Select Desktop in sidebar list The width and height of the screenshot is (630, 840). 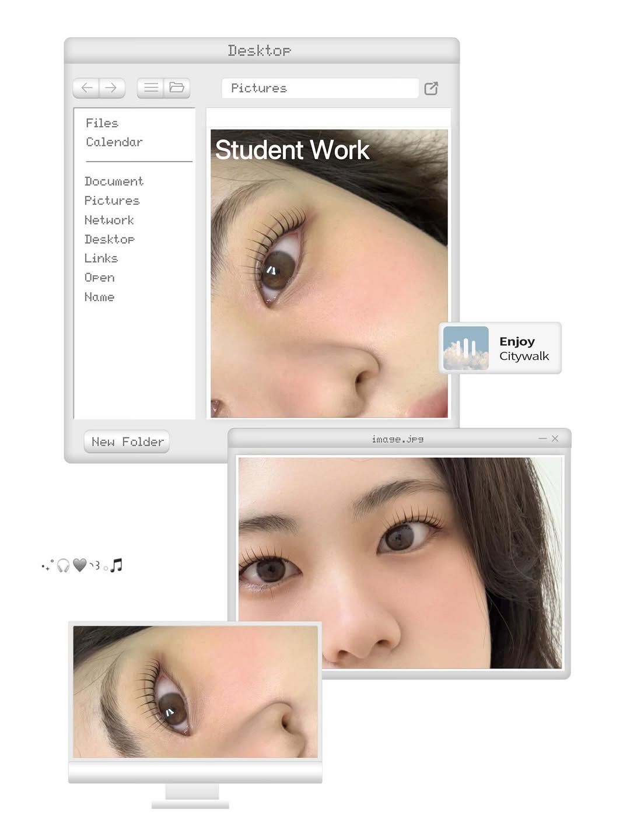pyautogui.click(x=110, y=239)
